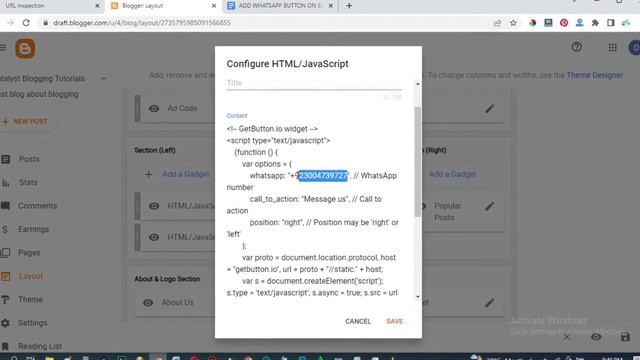Click the Theme paint roller icon
This screenshot has height=360, width=640.
pyautogui.click(x=5, y=300)
